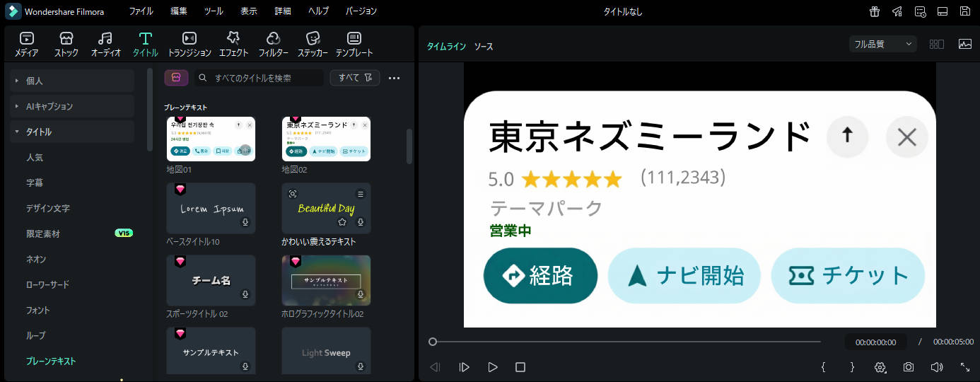This screenshot has height=382, width=980.
Task: Click the mark in bracket icon
Action: pos(824,367)
